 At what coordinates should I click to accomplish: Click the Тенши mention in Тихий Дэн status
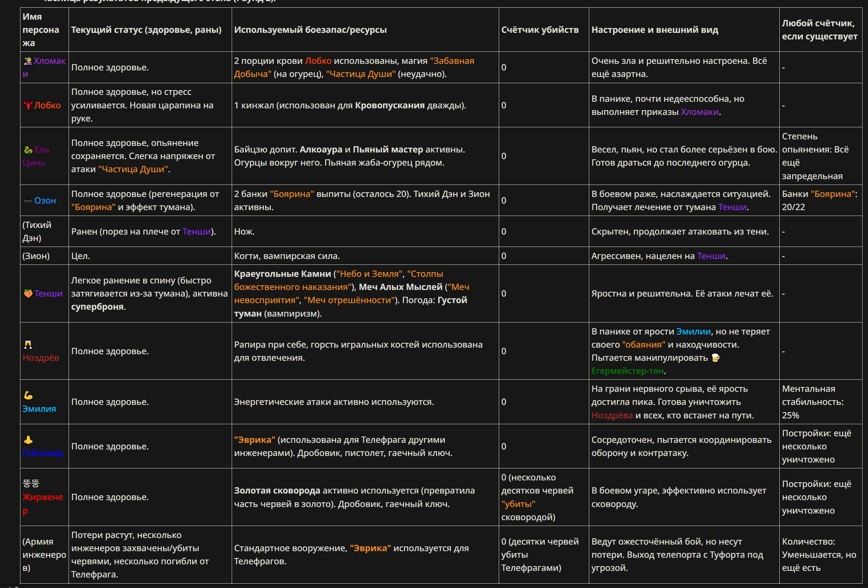(196, 232)
